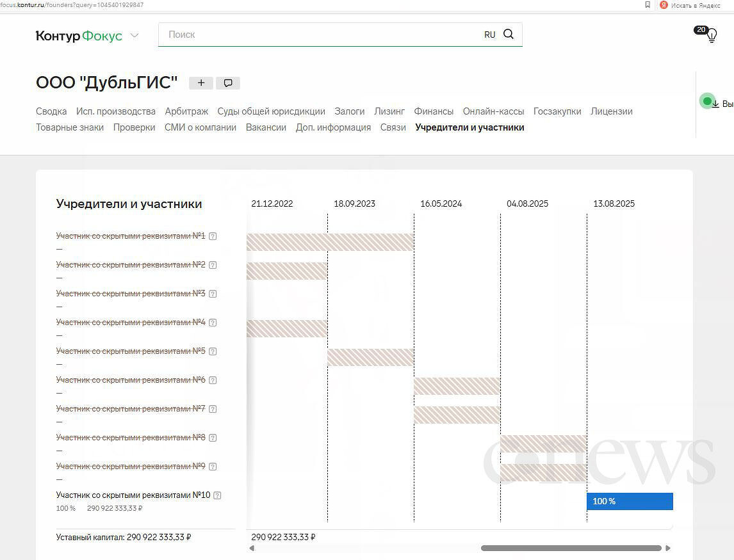Open help icon for участник №4
Viewport: 734px width, 560px height.
pyautogui.click(x=213, y=323)
